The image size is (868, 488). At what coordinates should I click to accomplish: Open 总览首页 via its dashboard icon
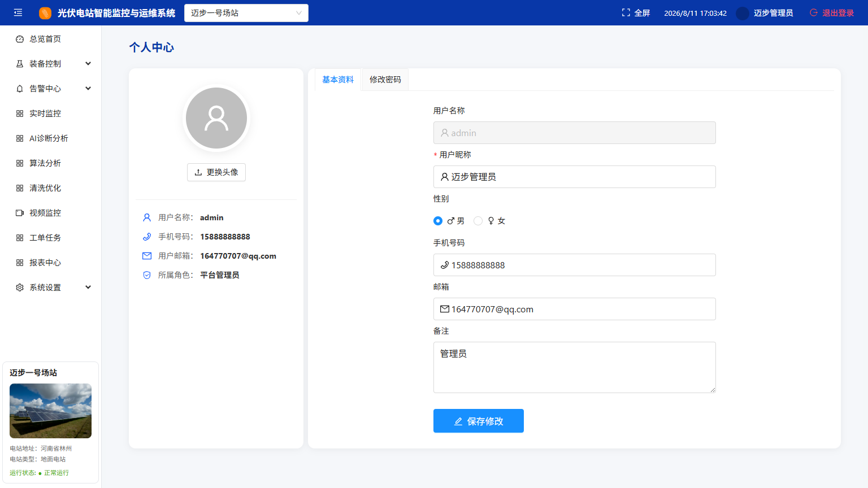tap(20, 39)
